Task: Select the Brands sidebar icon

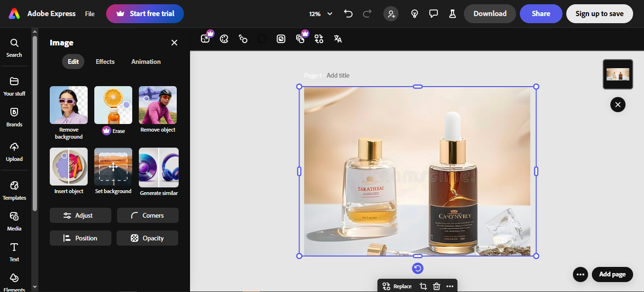Action: 14,116
